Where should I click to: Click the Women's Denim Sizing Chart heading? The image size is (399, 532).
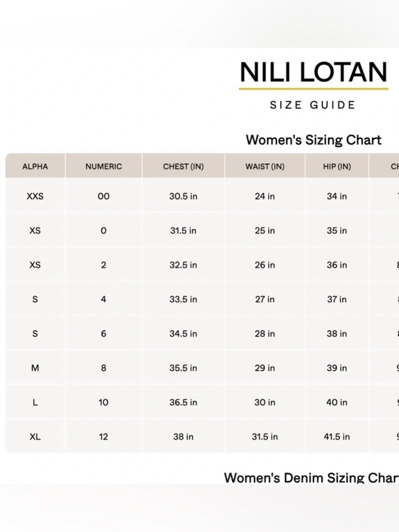point(311,477)
